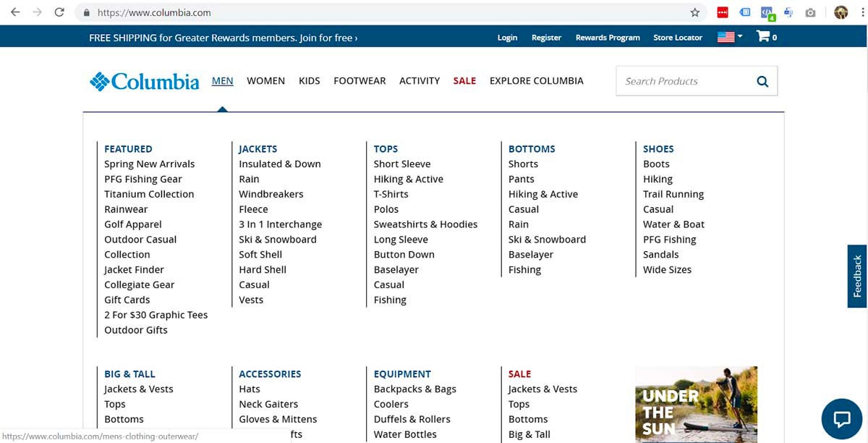The width and height of the screenshot is (868, 443).
Task: Open Gift Cards link
Action: pos(127,300)
